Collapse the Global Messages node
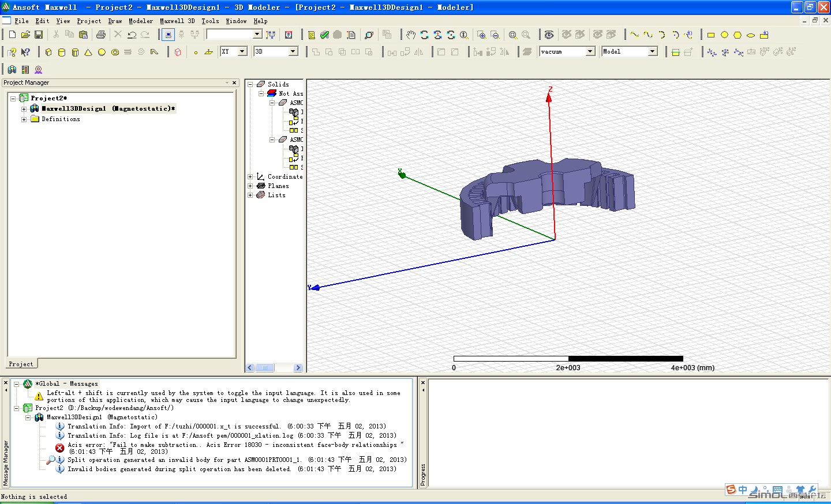831x504 pixels. pos(17,383)
